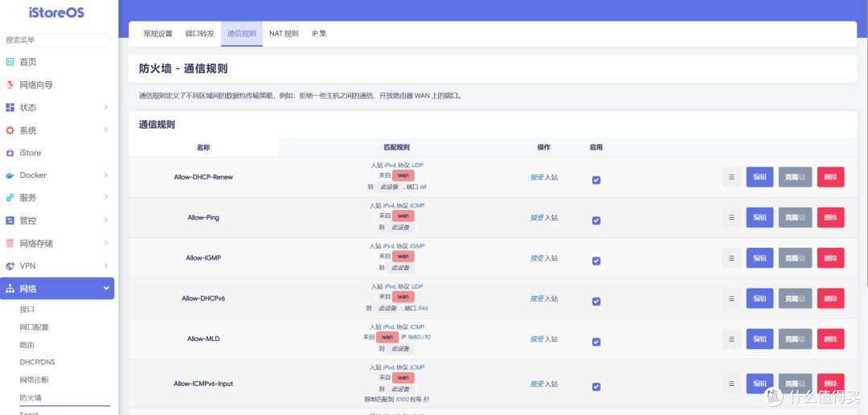Click drag handle icon for Allow-Ping
The height and width of the screenshot is (415, 868).
pyautogui.click(x=731, y=218)
